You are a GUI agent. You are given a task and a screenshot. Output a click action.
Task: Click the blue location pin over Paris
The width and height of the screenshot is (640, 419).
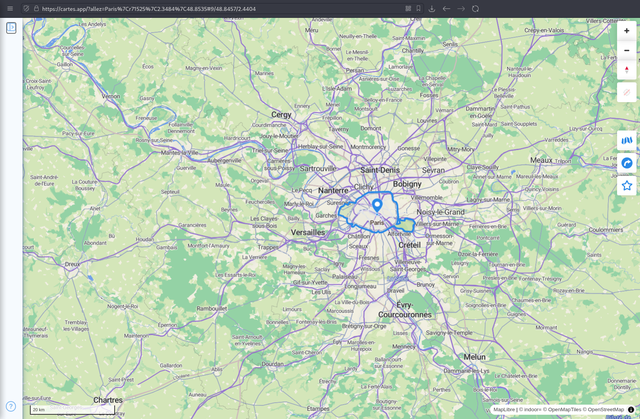tap(377, 205)
